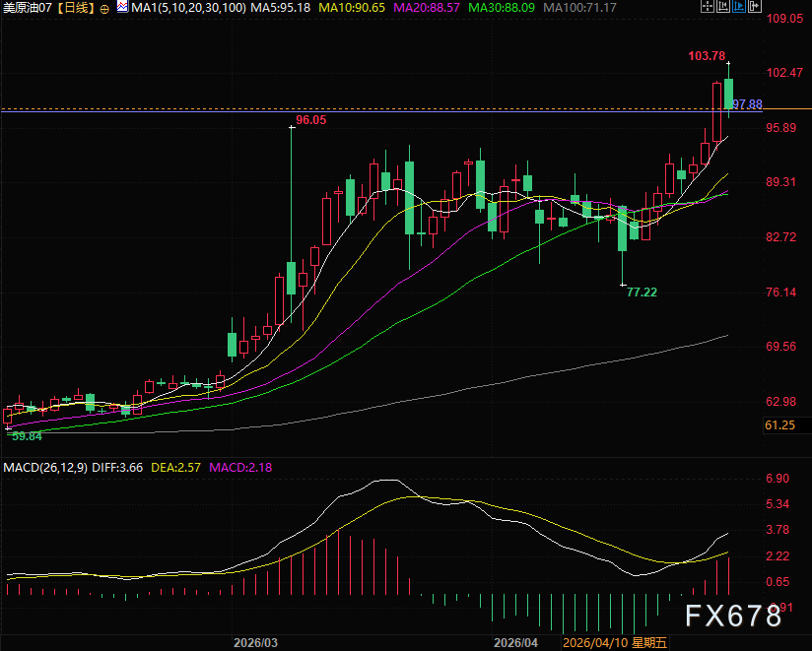Click the crosshair cursor icon in top-right toolbar
The width and height of the screenshot is (812, 651).
tap(707, 6)
